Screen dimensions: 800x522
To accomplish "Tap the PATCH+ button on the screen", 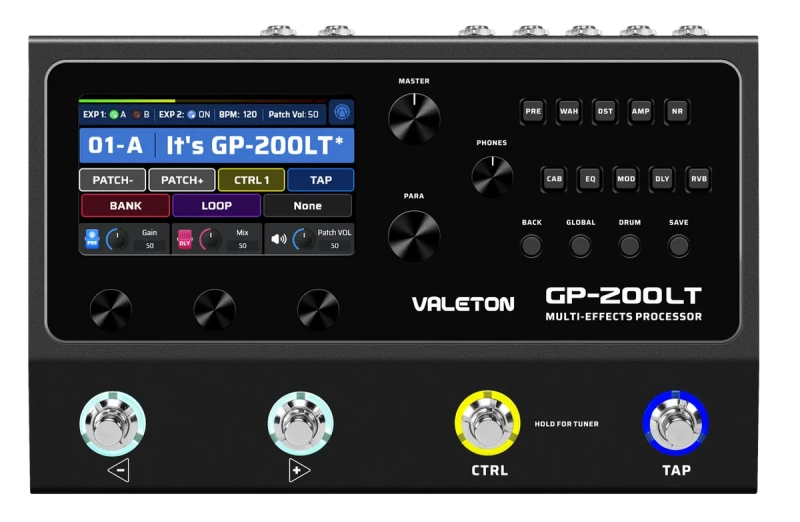I will pos(182,180).
